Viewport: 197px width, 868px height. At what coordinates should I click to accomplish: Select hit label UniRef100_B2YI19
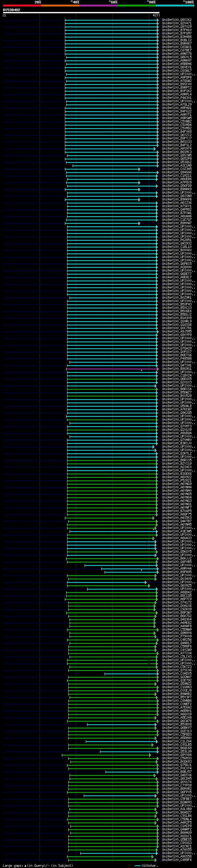pos(176,464)
